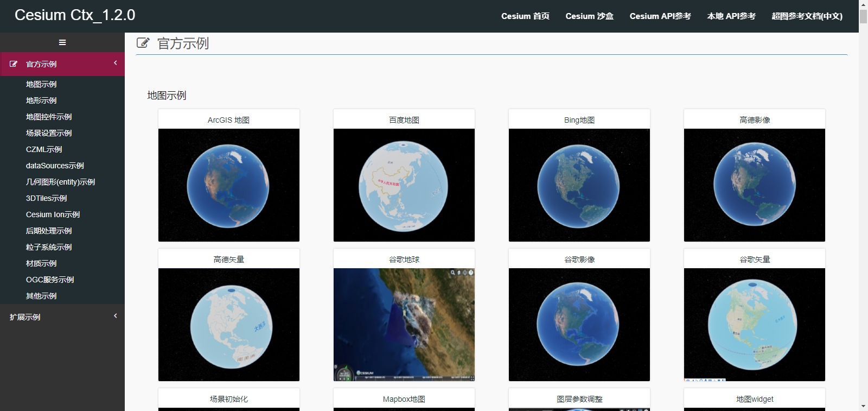Click the 图层参数调整 card title

pyautogui.click(x=579, y=399)
